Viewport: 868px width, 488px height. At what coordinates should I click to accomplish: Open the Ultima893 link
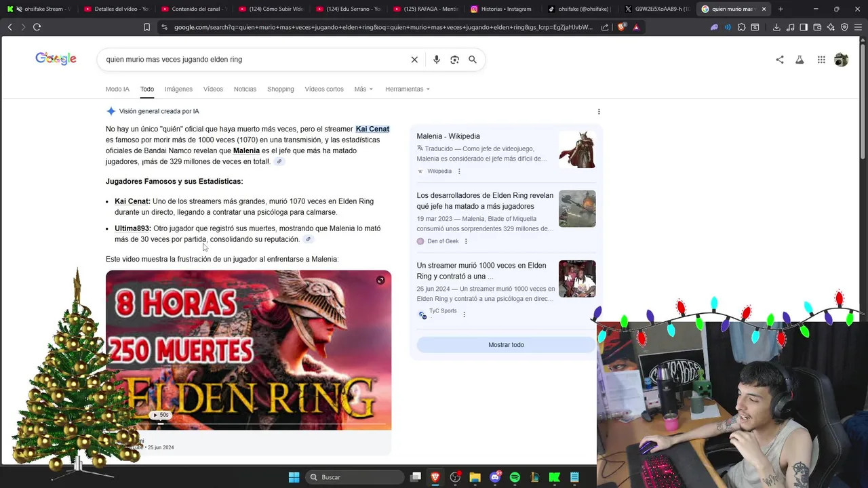click(132, 228)
